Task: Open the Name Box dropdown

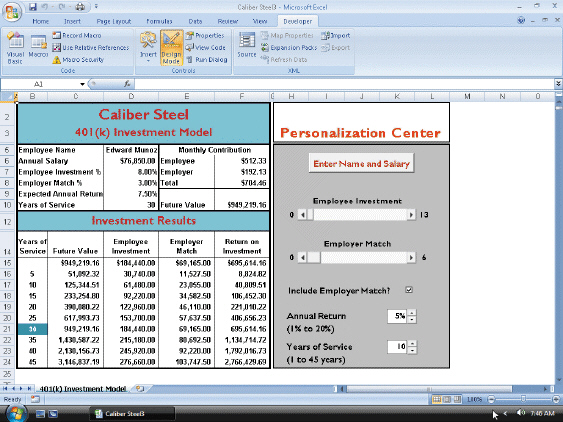Action: (x=82, y=84)
